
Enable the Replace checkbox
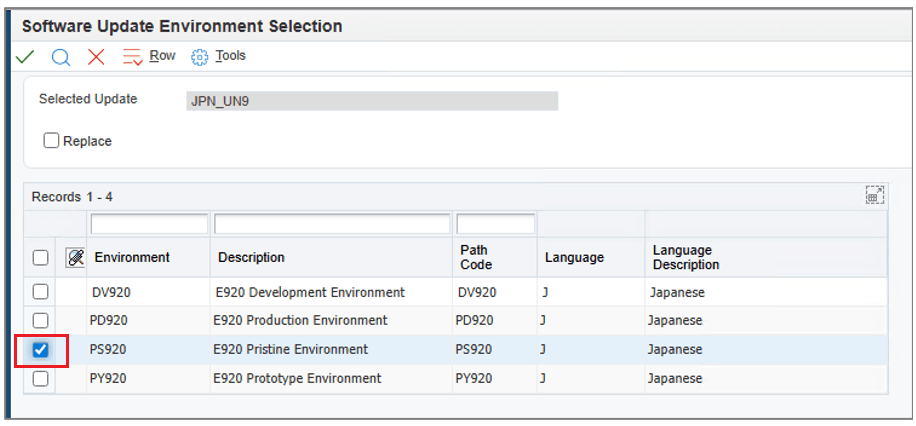(x=52, y=141)
